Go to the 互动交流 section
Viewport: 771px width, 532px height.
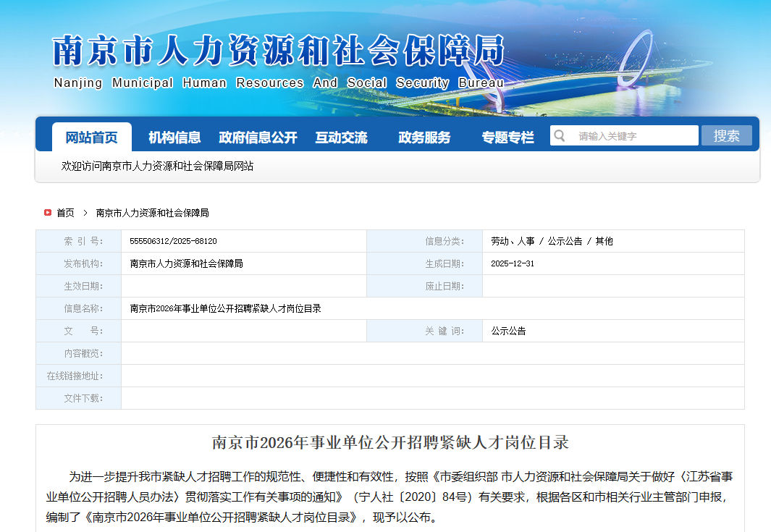pos(341,138)
